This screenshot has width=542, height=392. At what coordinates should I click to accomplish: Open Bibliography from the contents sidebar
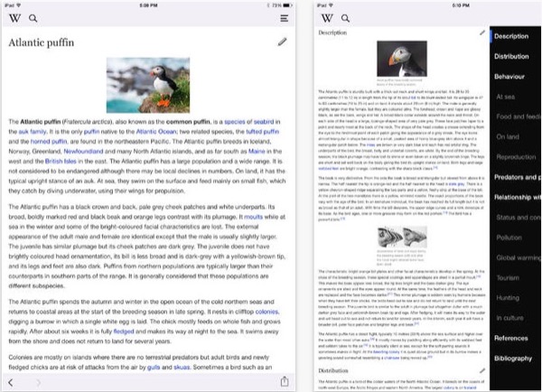pos(516,359)
